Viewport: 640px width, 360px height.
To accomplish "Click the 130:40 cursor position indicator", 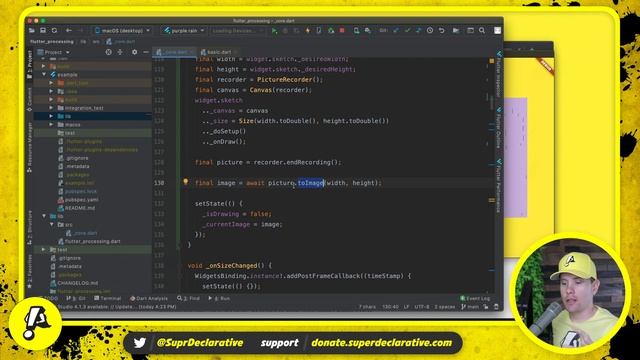I will pyautogui.click(x=390, y=307).
